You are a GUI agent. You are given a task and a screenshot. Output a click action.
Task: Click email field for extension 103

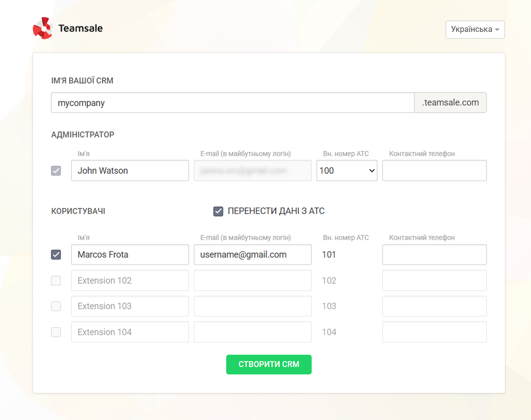click(252, 306)
